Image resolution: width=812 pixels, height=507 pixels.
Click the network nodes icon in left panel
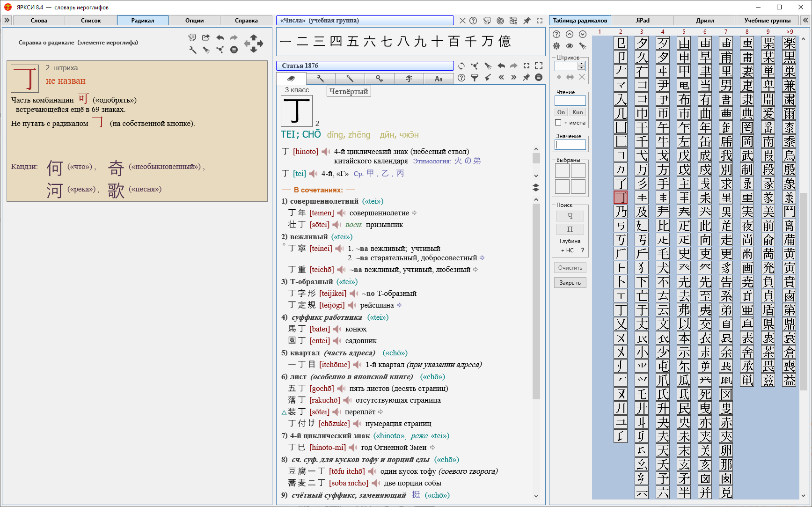click(x=219, y=50)
